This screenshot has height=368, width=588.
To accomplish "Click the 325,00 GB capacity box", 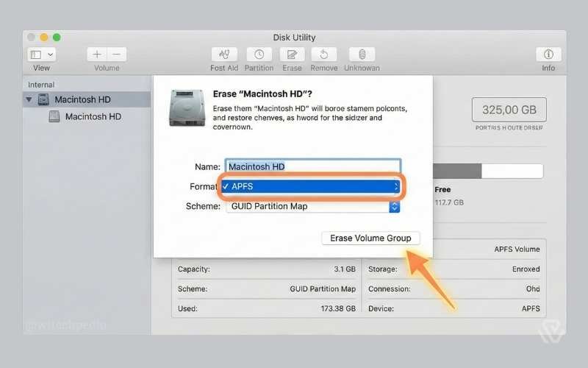I will click(x=509, y=110).
